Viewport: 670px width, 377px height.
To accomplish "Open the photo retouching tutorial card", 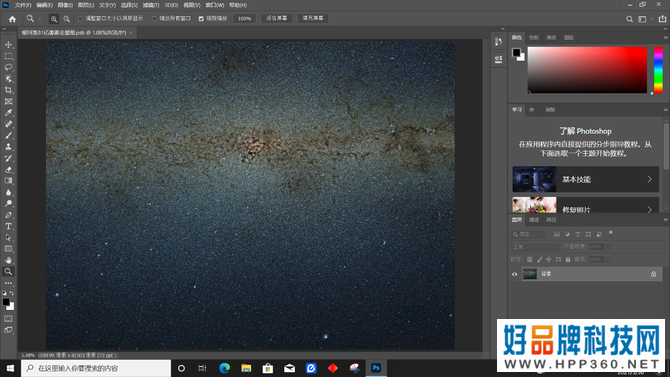I will (x=585, y=205).
